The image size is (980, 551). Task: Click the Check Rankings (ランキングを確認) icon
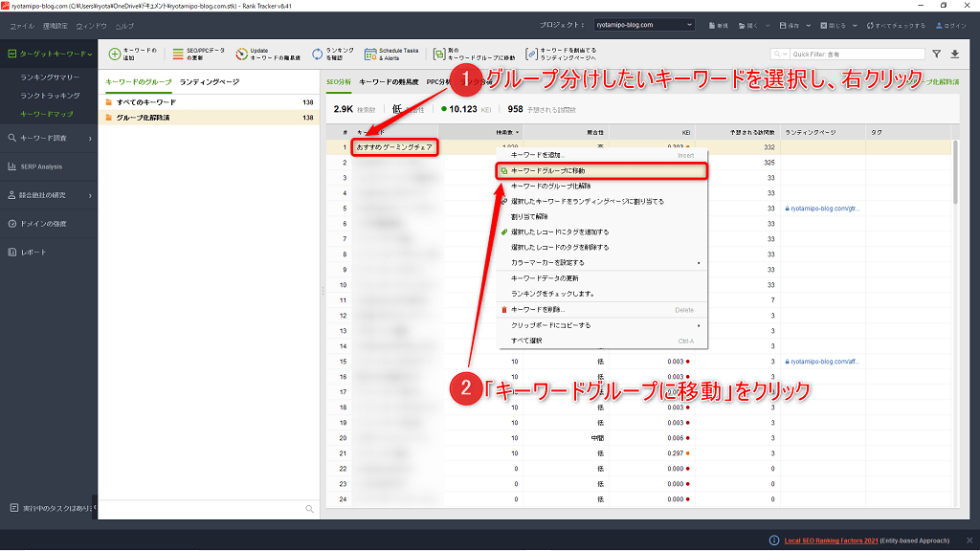[318, 55]
